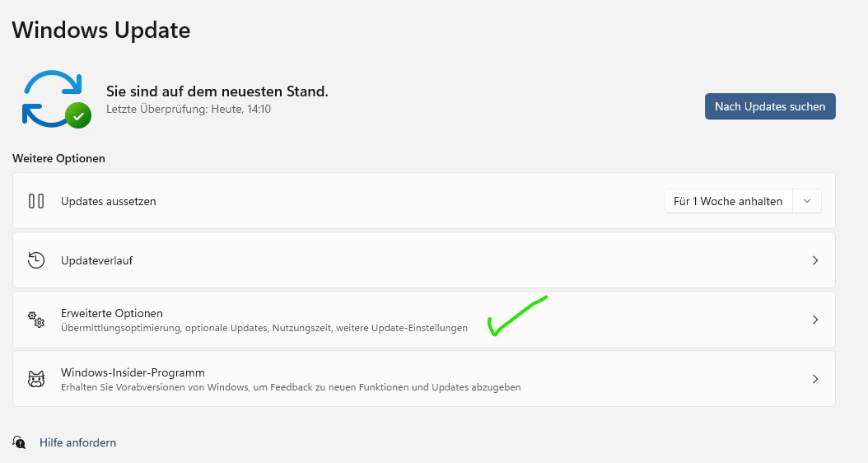868x463 pixels.
Task: Click the help icon beside Hilfe anfordern
Action: 20,442
